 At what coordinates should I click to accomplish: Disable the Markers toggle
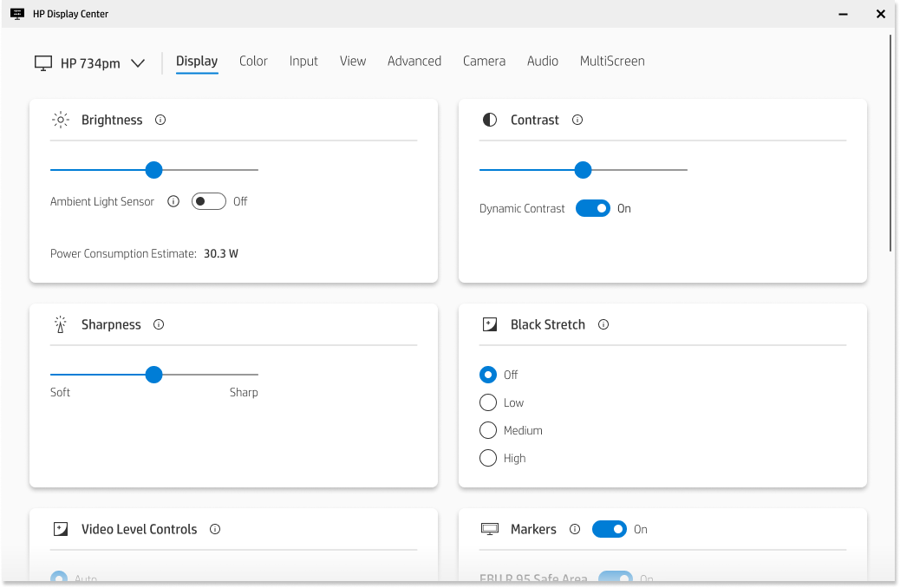click(610, 530)
